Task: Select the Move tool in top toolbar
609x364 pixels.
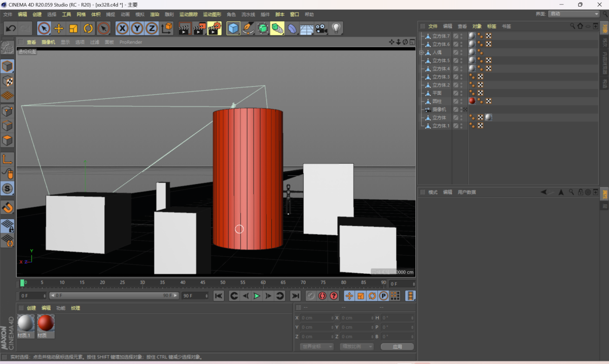Action: coord(59,28)
